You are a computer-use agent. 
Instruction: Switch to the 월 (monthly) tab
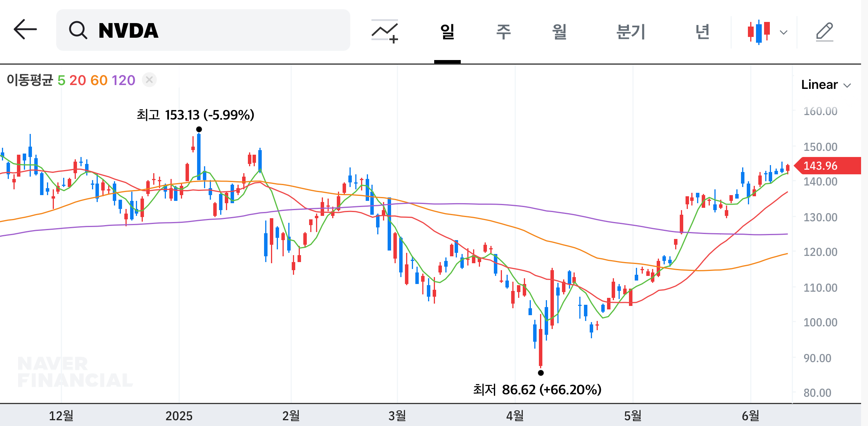pos(559,31)
